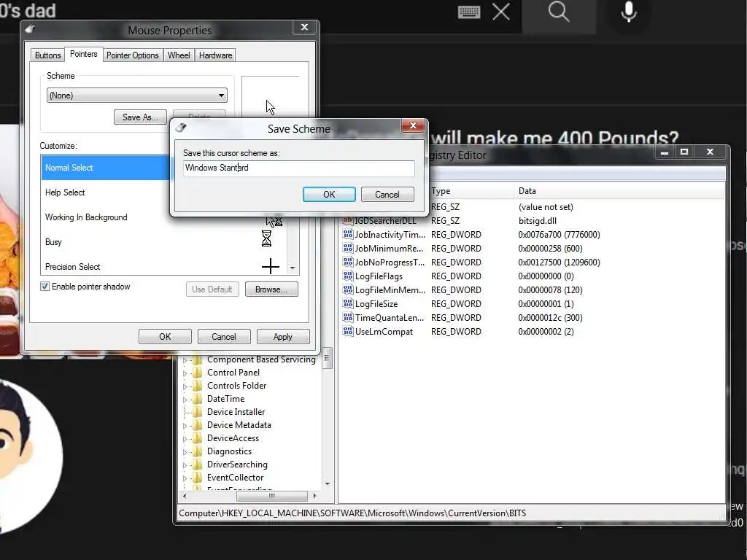
Task: Click the registry path status bar text
Action: coord(352,513)
